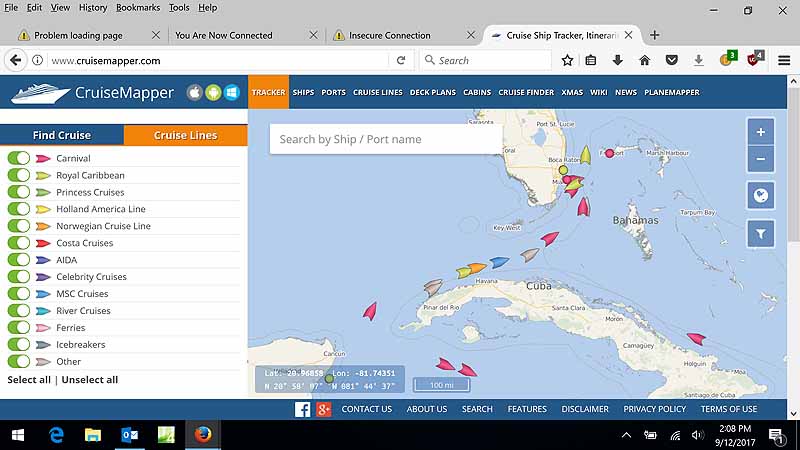This screenshot has width=800, height=450.
Task: Select the blue MSC ship marker north of Havana
Action: (x=499, y=262)
